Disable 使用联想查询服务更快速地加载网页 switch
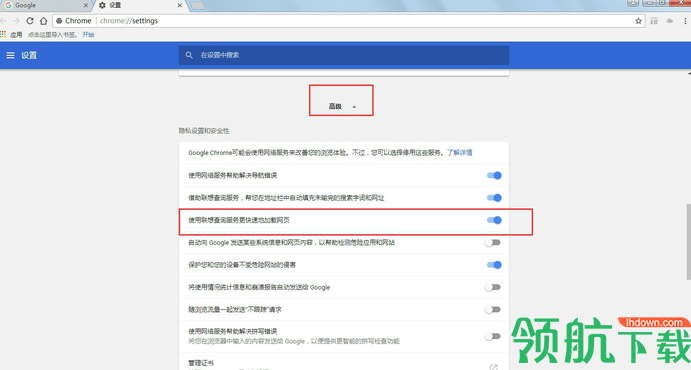Image resolution: width=691 pixels, height=370 pixels. coord(494,220)
